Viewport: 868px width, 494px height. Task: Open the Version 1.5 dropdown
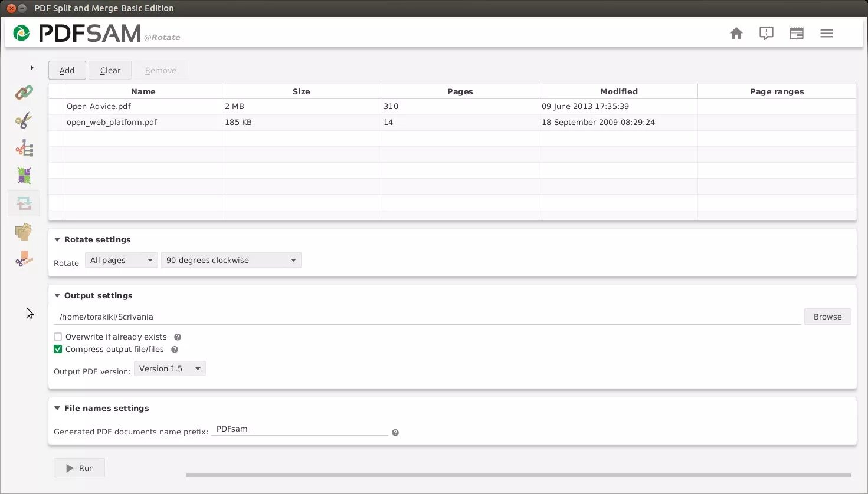pos(170,368)
